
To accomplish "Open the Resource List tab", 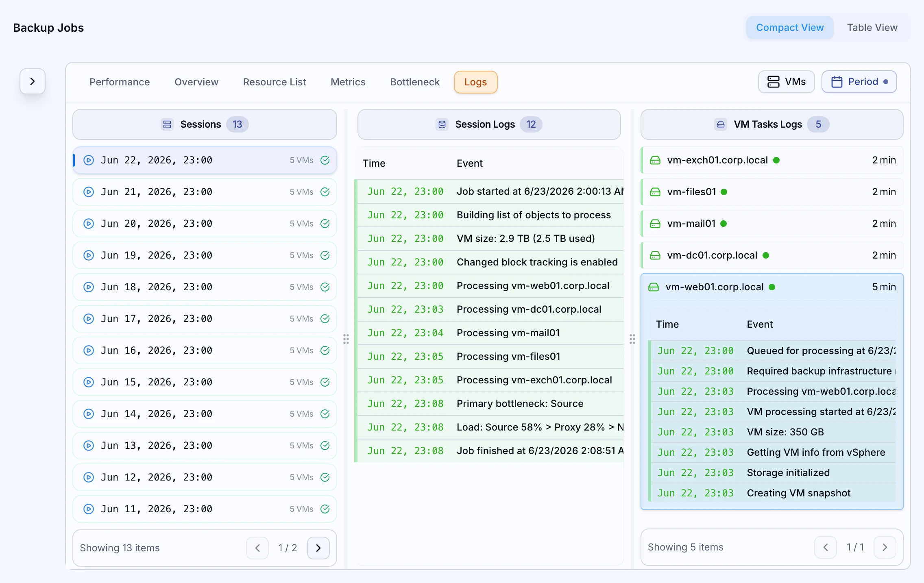I will pos(275,82).
